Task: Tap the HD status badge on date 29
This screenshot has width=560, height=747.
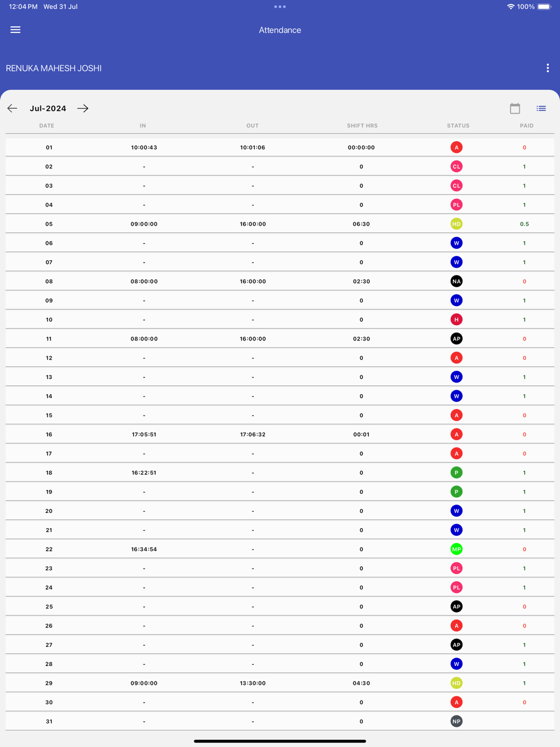Action: coord(456,683)
